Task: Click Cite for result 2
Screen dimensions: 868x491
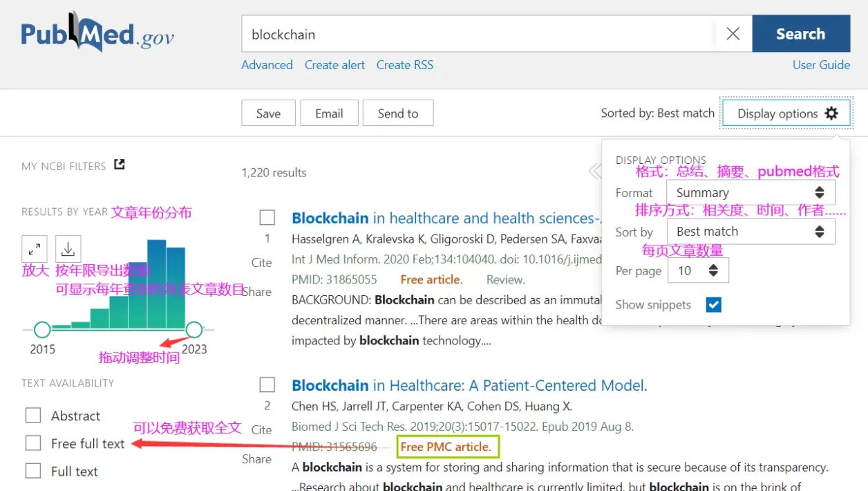Action: [261, 429]
